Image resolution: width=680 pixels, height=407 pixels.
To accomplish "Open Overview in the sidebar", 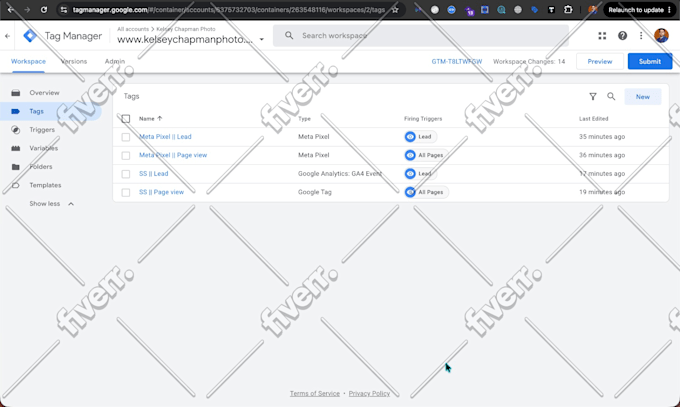I will click(x=44, y=93).
